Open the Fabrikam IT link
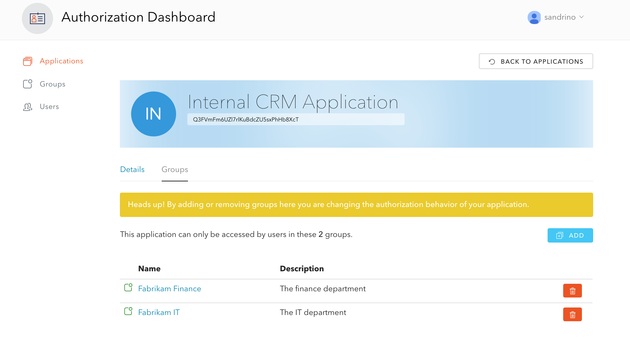The image size is (630, 364). 159,312
